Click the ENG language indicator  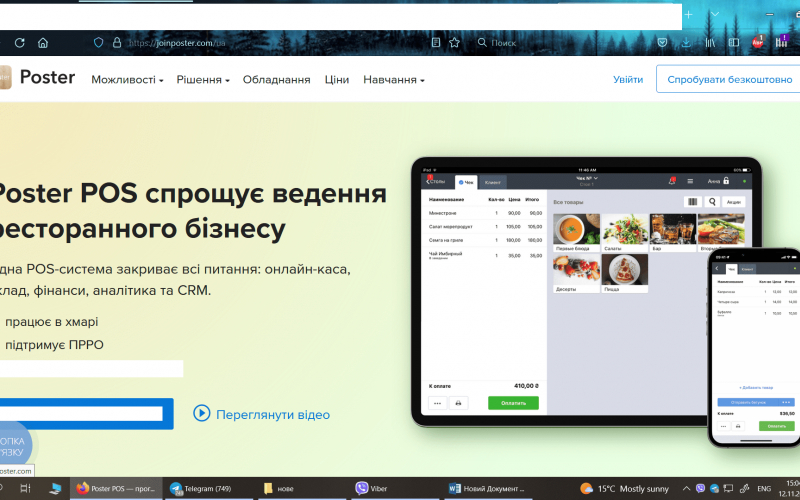[764, 489]
